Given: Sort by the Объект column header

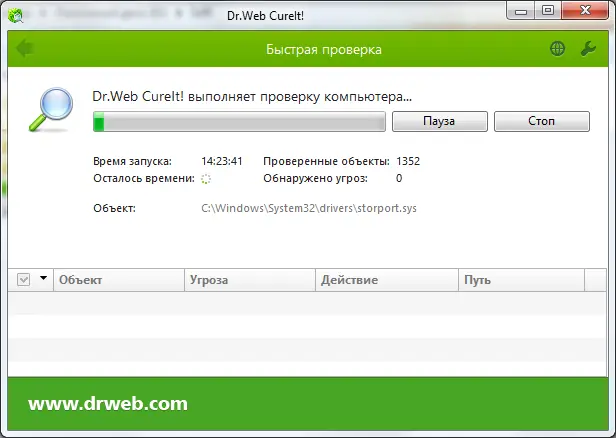Looking at the screenshot, I should [x=119, y=280].
